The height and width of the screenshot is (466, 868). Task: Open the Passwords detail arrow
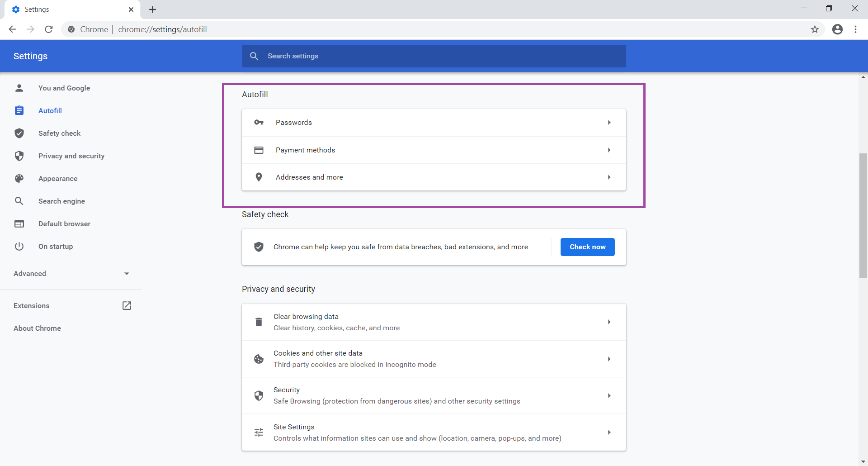(609, 122)
